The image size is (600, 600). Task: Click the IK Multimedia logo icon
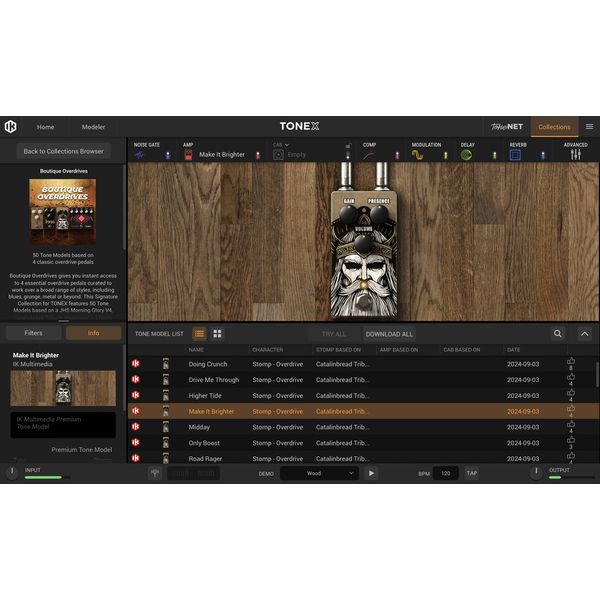click(x=10, y=126)
